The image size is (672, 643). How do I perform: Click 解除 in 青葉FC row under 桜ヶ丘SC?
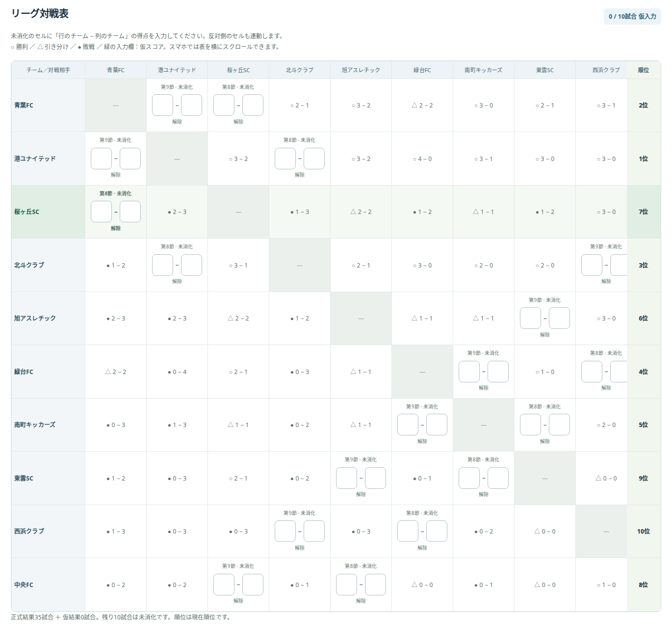pyautogui.click(x=238, y=122)
